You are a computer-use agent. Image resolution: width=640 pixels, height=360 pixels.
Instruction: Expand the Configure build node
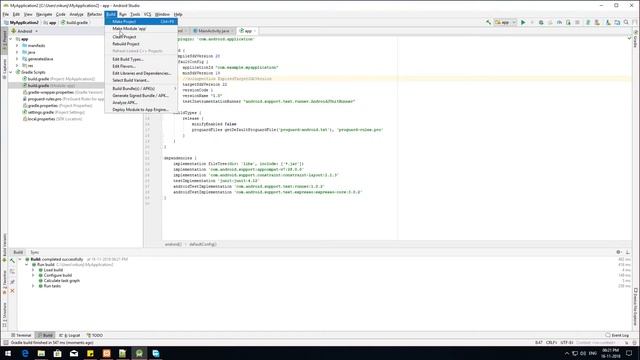[x=33, y=276]
